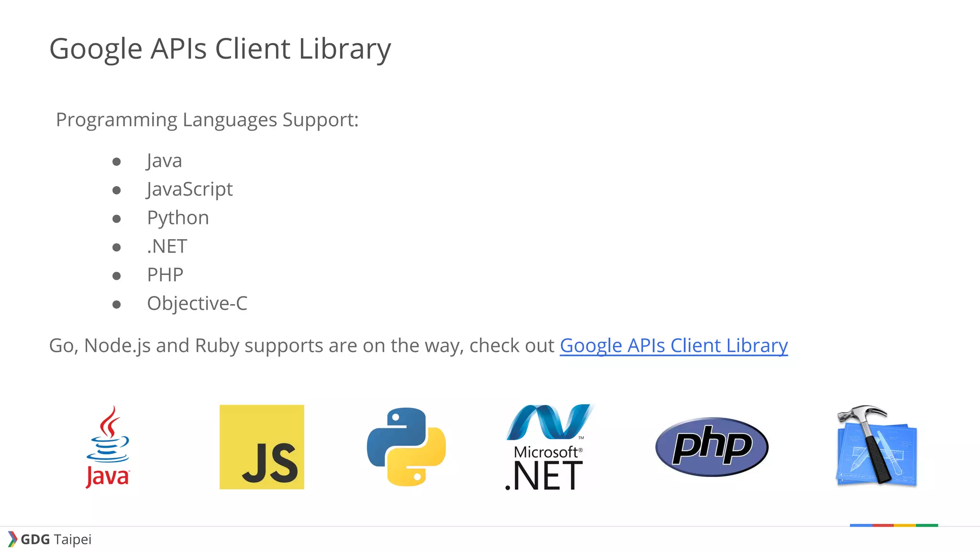Click the .NET list entry
Image resolution: width=980 pixels, height=551 pixels.
[167, 246]
